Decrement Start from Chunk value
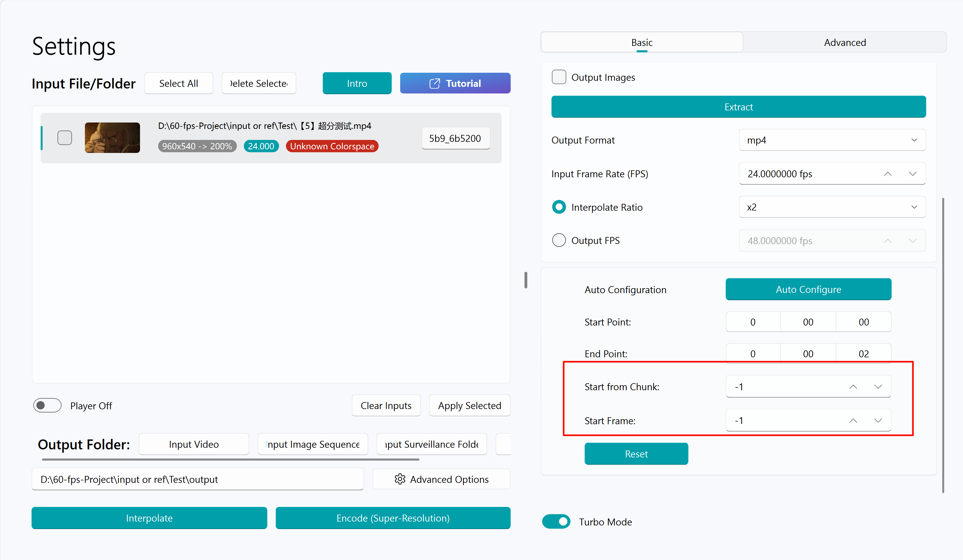963x560 pixels. pyautogui.click(x=878, y=387)
